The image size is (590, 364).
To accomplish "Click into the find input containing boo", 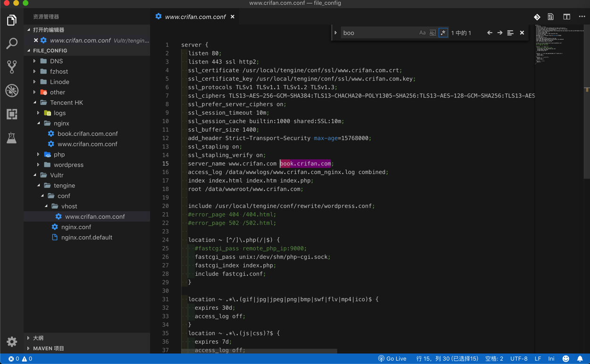I will point(377,33).
